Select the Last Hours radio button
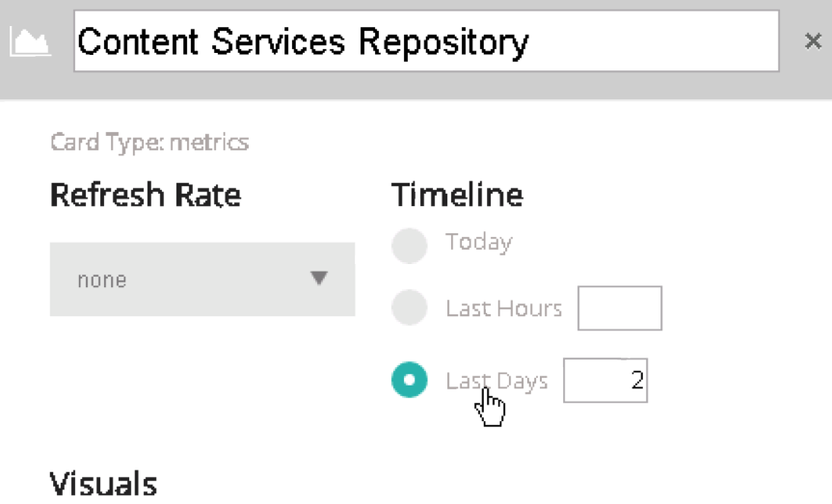Screen dimensions: 832x504 click(409, 307)
